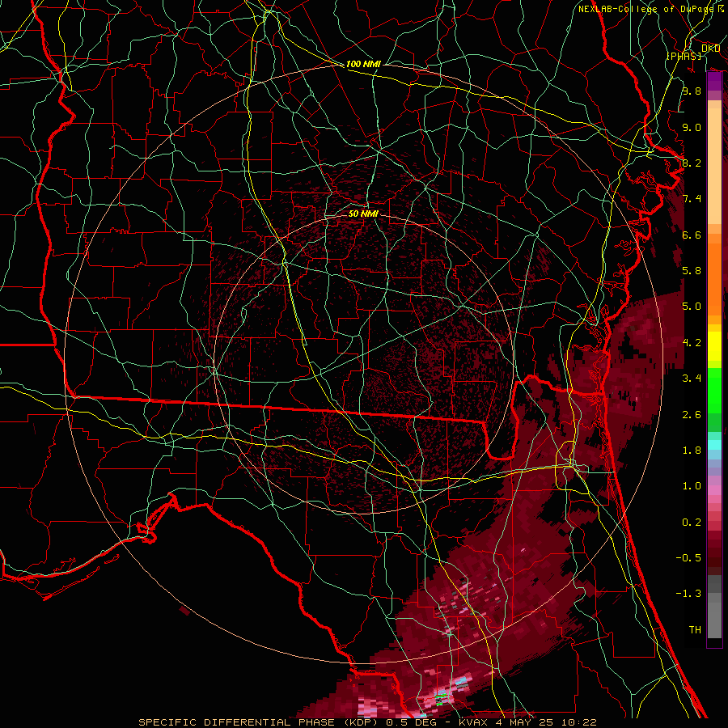Click the 5.8 scale value
This screenshot has height=728, width=728.
tap(692, 271)
